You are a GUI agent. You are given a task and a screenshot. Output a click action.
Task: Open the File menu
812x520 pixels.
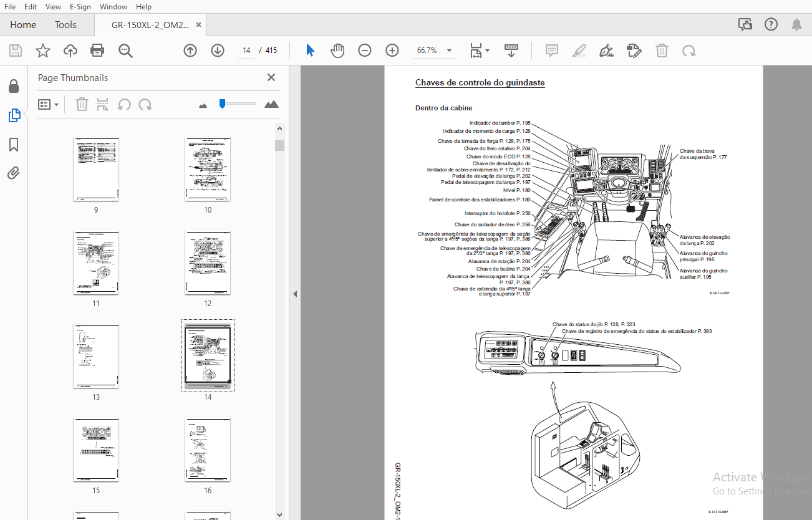pos(10,7)
